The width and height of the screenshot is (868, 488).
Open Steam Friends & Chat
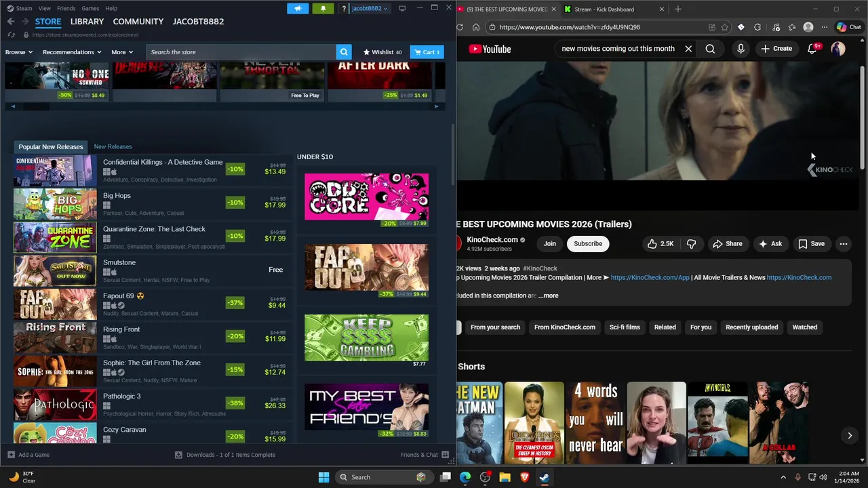[425, 455]
